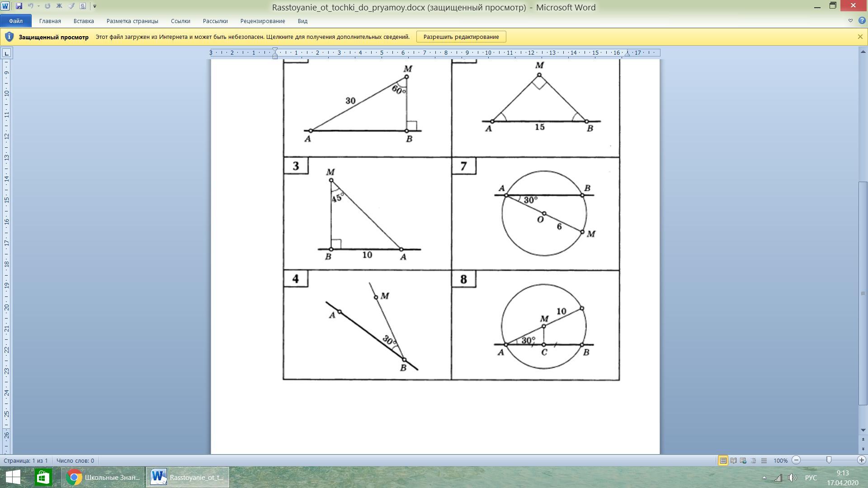Viewport: 868px width, 488px height.
Task: Click the zoom slider handle
Action: click(x=829, y=460)
